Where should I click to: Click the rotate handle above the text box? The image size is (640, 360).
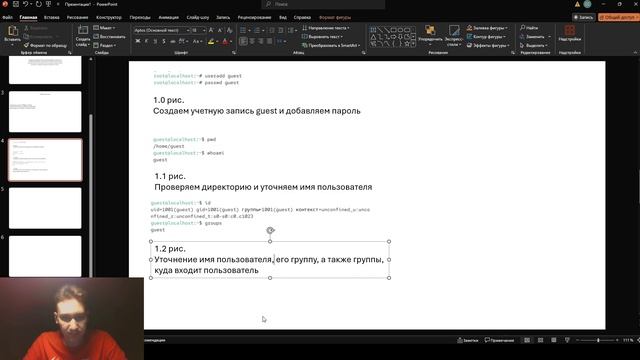pyautogui.click(x=270, y=231)
